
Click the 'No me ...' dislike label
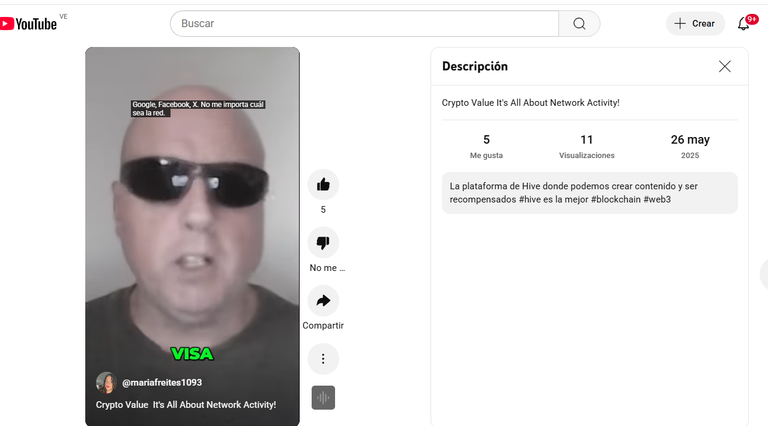(x=327, y=268)
